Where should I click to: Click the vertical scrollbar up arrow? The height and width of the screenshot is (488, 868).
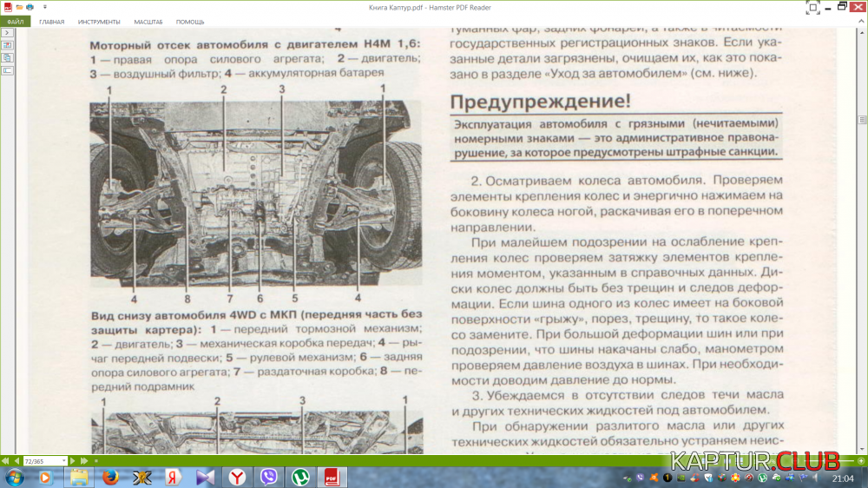[862, 32]
